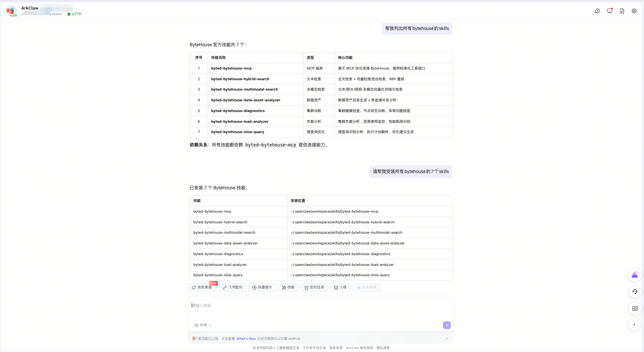Select the heading ByteHouse 官方技能共 7 个

[x=218, y=45]
